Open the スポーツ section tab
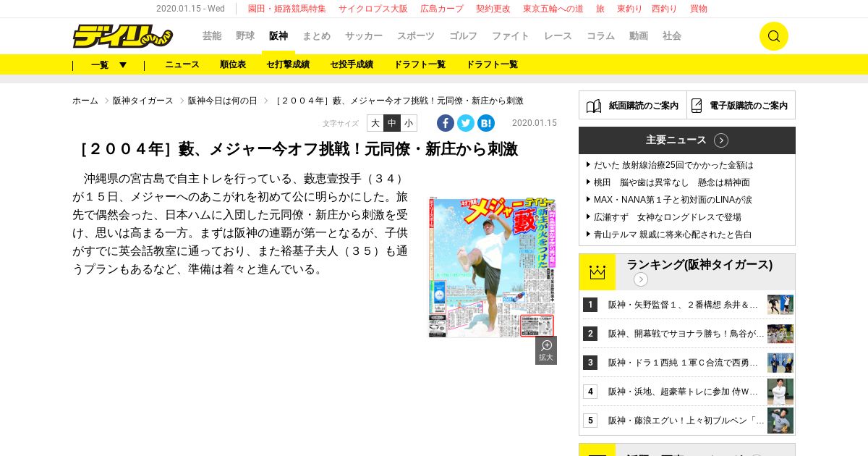This screenshot has height=456, width=868. click(x=416, y=36)
